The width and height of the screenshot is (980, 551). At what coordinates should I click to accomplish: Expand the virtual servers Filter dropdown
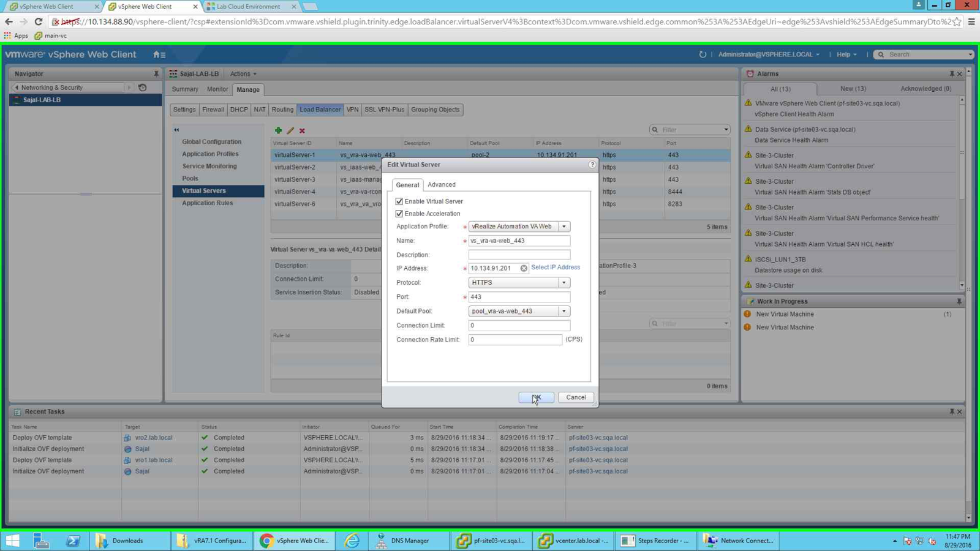[726, 130]
